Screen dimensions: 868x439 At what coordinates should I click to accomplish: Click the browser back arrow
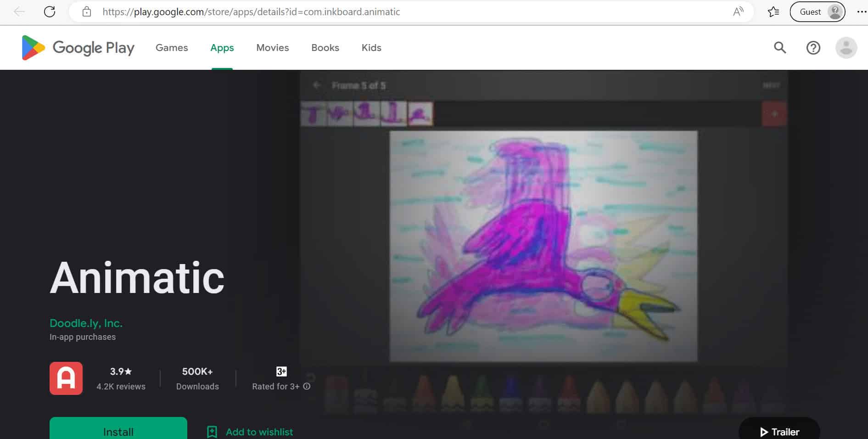[x=19, y=12]
